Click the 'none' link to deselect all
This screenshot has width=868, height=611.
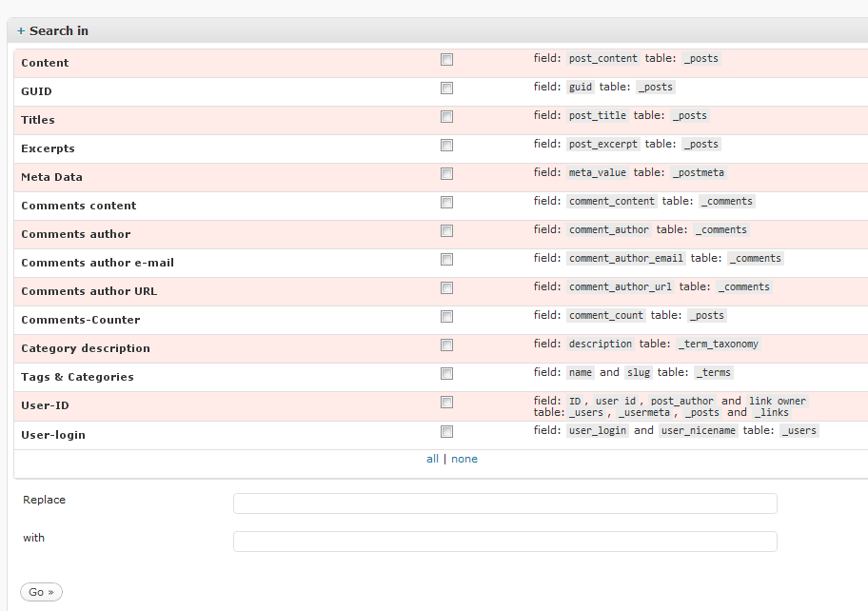click(464, 459)
